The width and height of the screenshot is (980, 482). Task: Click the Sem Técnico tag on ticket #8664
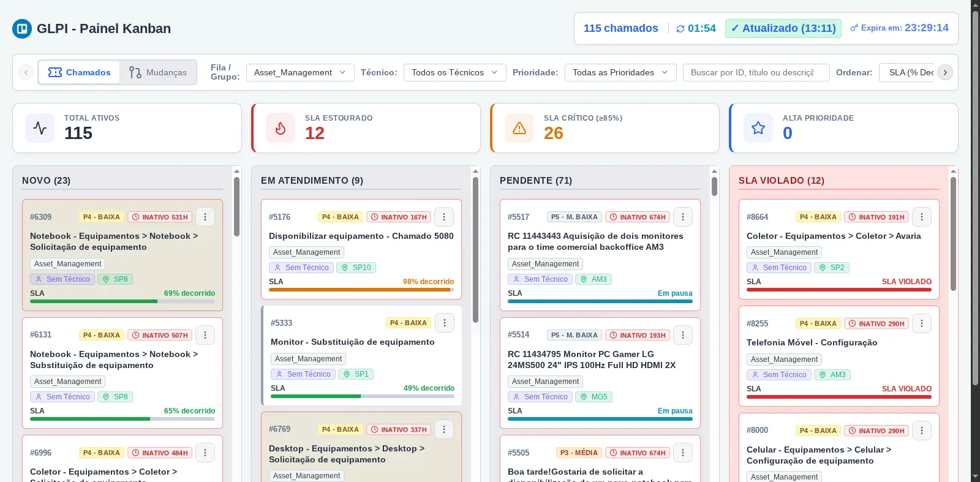pyautogui.click(x=779, y=268)
